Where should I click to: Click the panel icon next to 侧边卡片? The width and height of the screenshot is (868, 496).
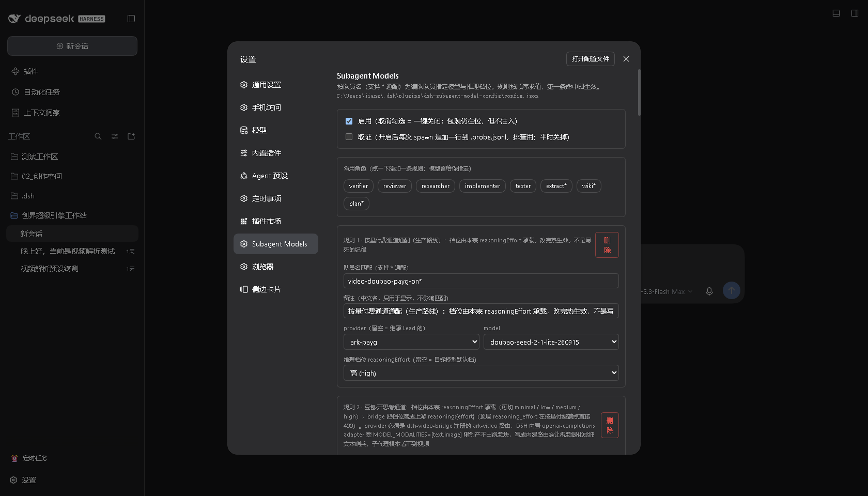click(244, 289)
